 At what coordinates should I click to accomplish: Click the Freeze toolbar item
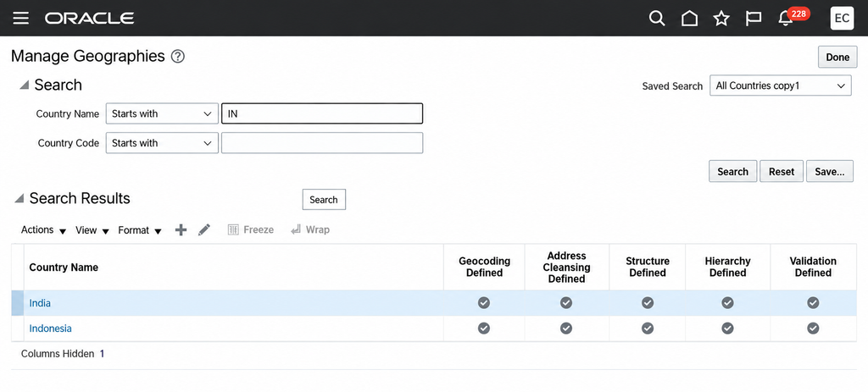coord(251,230)
